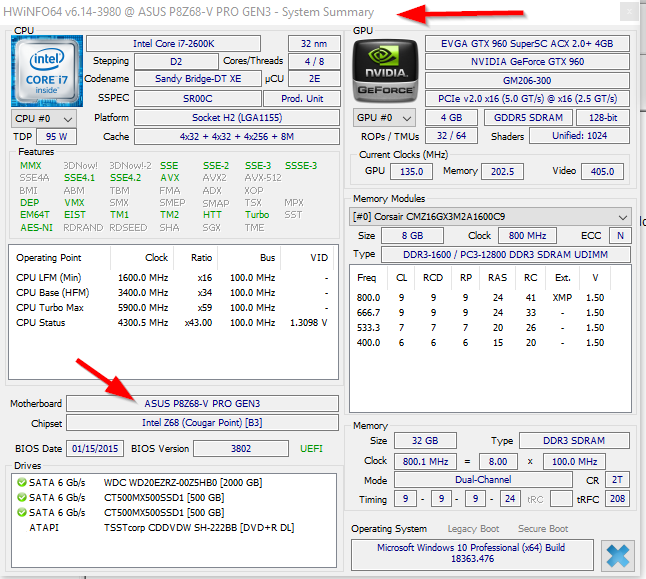Click the Freq column header
This screenshot has height=579, width=646.
click(368, 278)
